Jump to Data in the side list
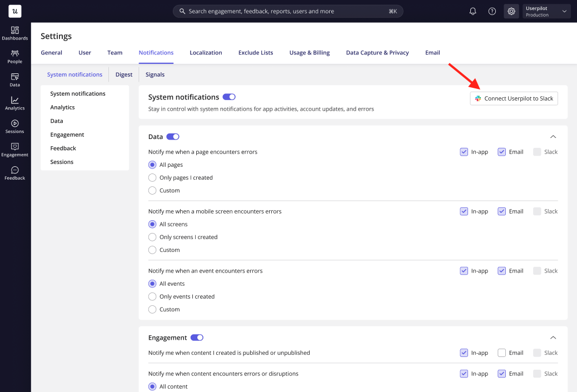 click(57, 121)
